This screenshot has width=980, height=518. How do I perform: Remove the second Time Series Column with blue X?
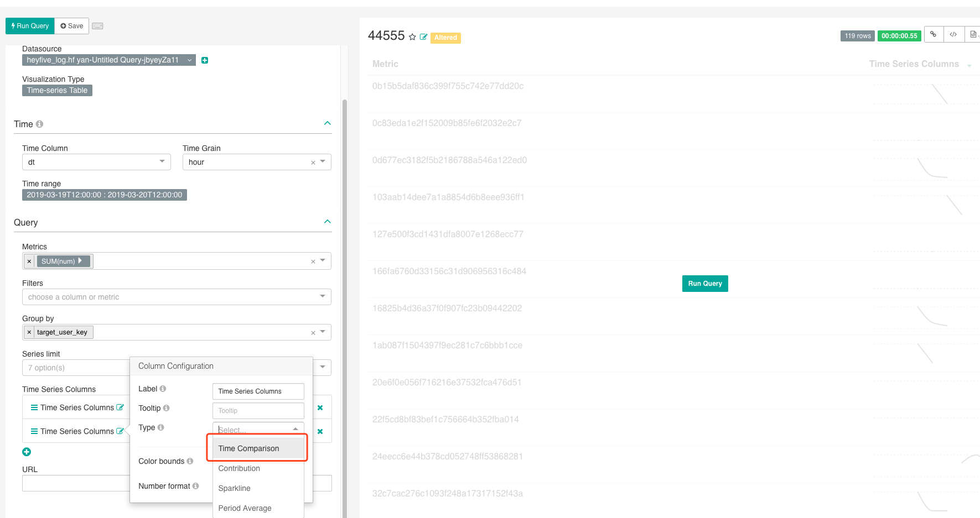pos(320,431)
